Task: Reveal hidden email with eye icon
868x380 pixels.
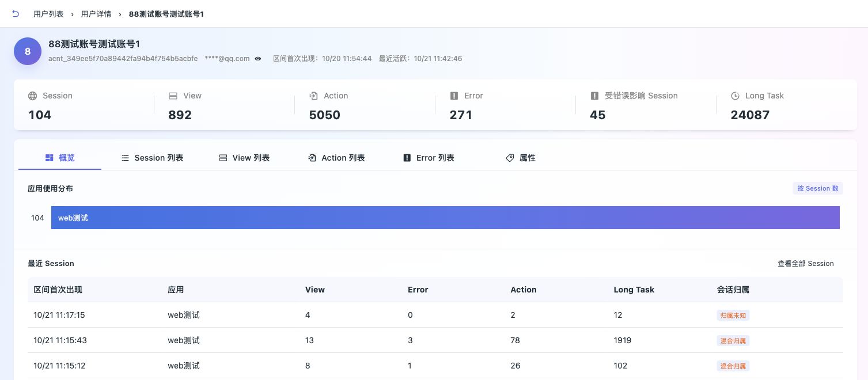Action: point(258,59)
